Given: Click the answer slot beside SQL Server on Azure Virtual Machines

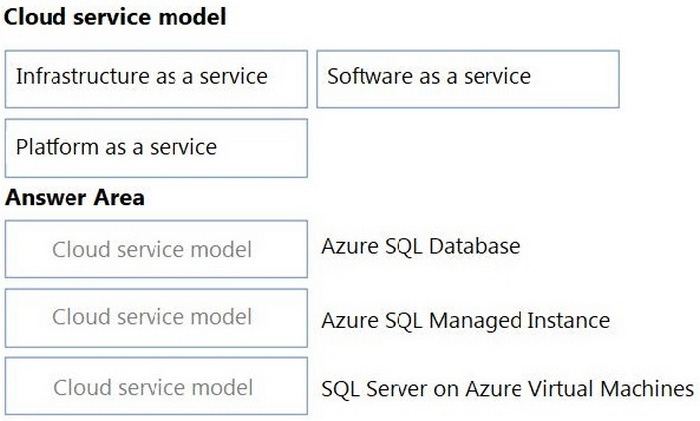Looking at the screenshot, I should pyautogui.click(x=156, y=386).
